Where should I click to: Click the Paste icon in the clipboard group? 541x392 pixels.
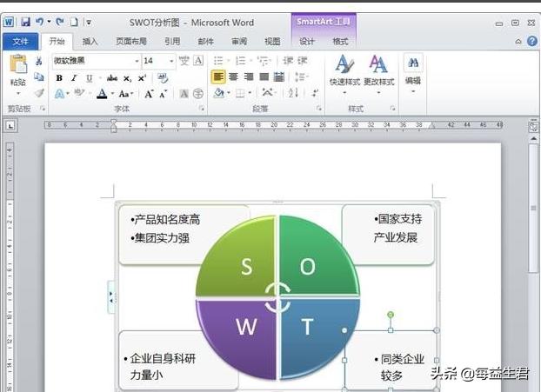click(17, 68)
